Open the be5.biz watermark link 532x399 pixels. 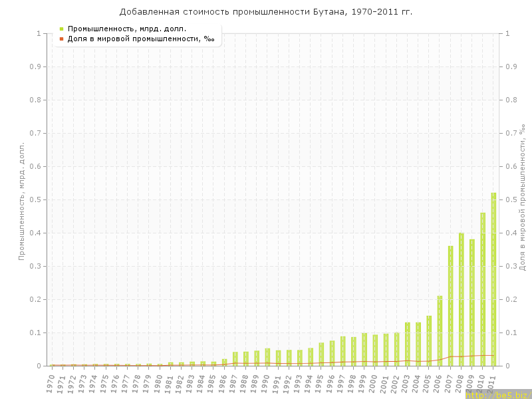[x=497, y=394]
